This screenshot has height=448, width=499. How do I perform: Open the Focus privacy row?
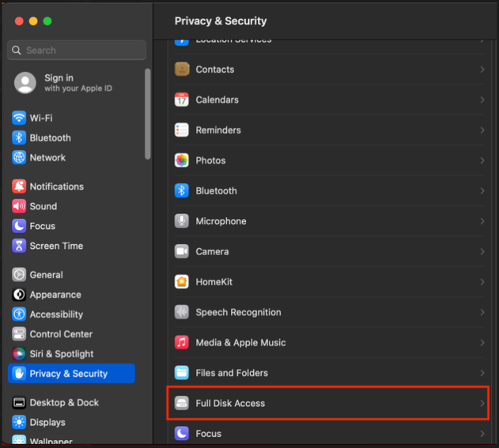click(x=327, y=433)
